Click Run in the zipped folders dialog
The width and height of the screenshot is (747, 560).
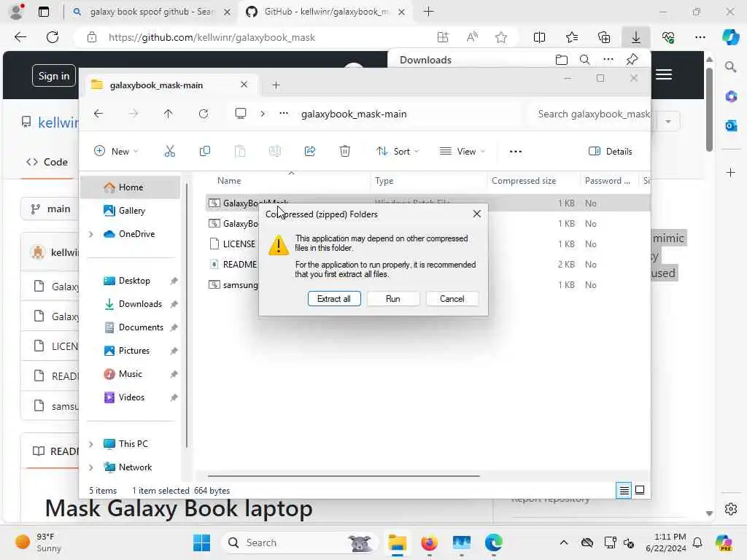(x=393, y=298)
